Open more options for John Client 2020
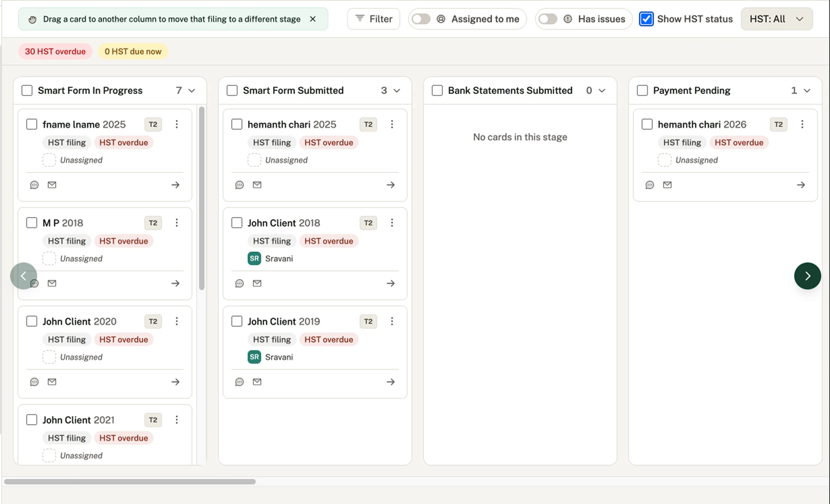 click(x=177, y=321)
